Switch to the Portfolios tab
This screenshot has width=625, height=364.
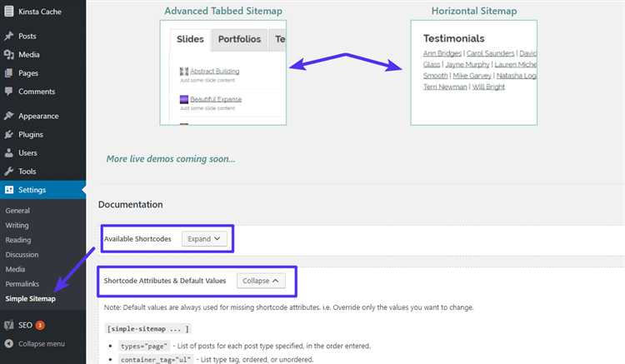point(239,39)
